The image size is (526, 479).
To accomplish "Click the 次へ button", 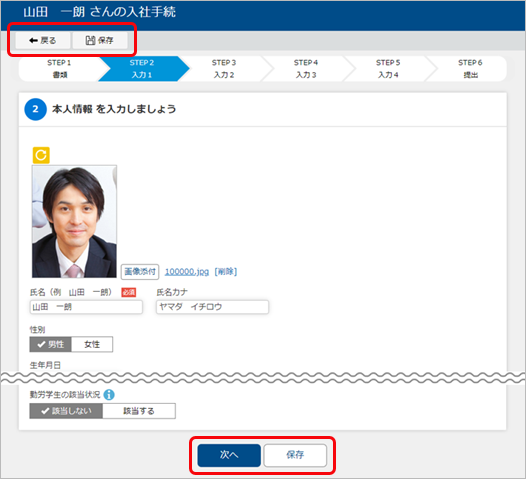I will (x=229, y=455).
